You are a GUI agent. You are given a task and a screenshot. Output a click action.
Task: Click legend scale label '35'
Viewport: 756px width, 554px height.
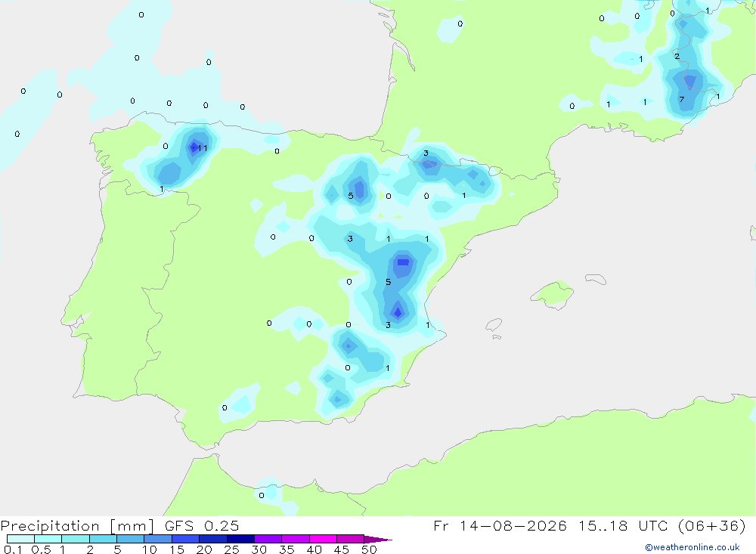[x=287, y=549]
